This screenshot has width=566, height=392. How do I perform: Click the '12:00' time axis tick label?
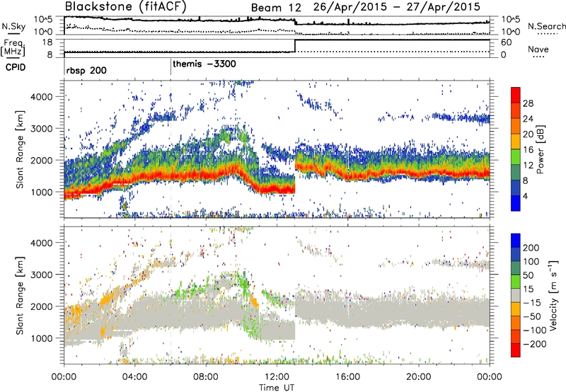click(x=277, y=377)
